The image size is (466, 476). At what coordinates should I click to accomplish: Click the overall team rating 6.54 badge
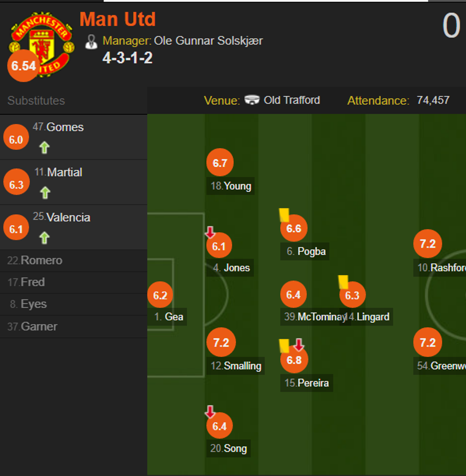tap(22, 67)
